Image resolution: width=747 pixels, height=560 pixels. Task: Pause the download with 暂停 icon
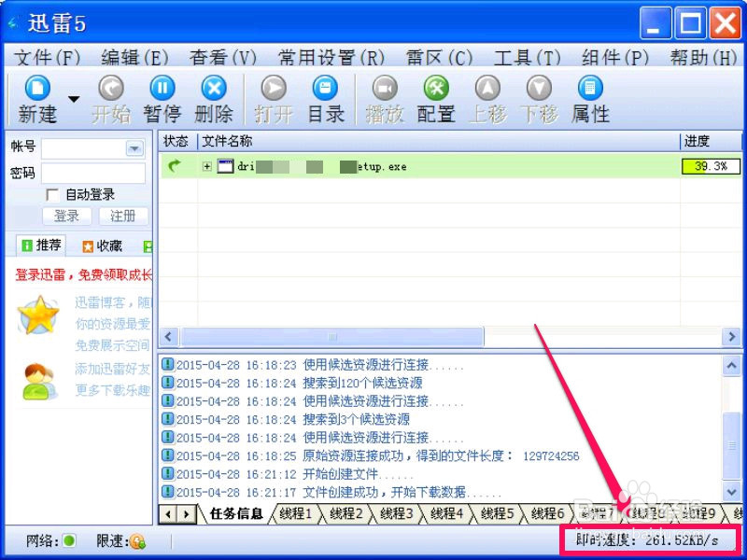coord(162,89)
